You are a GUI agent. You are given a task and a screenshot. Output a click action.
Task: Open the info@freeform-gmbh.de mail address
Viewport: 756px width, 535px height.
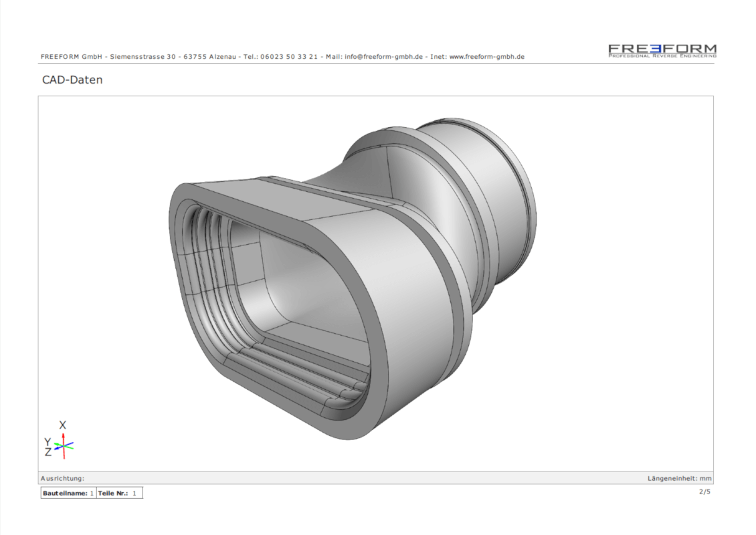[x=383, y=56]
